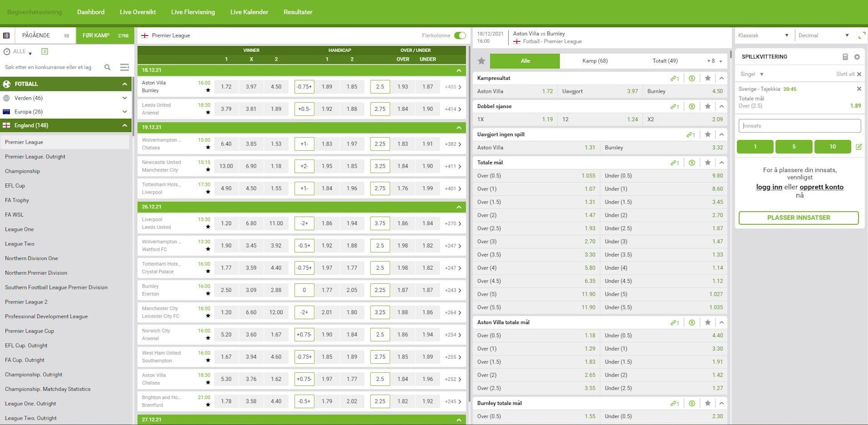Click cash-out dollar icon on Dobbel sjanse
Screen dimensions: 868x425
[x=692, y=106]
